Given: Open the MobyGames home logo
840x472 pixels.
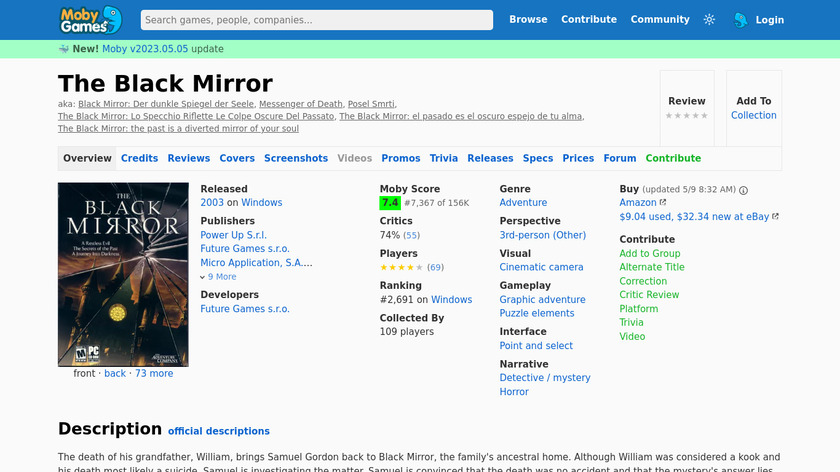Looking at the screenshot, I should pos(91,20).
